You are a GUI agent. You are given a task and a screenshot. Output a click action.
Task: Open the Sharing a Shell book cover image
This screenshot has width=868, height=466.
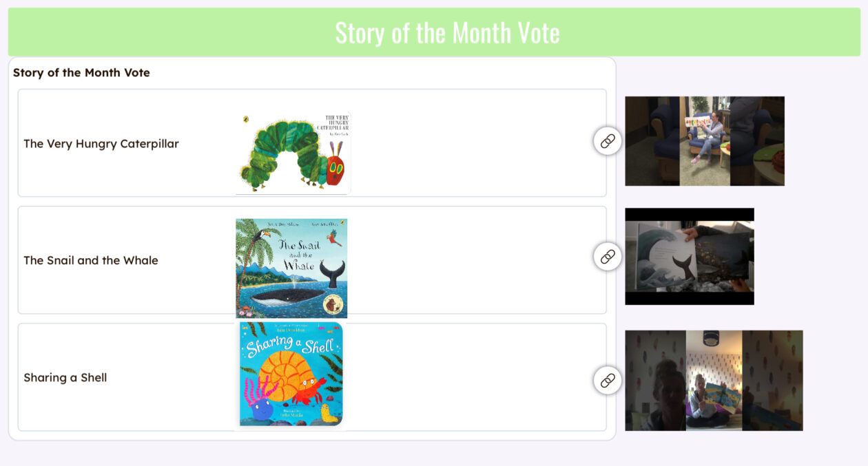pos(291,374)
